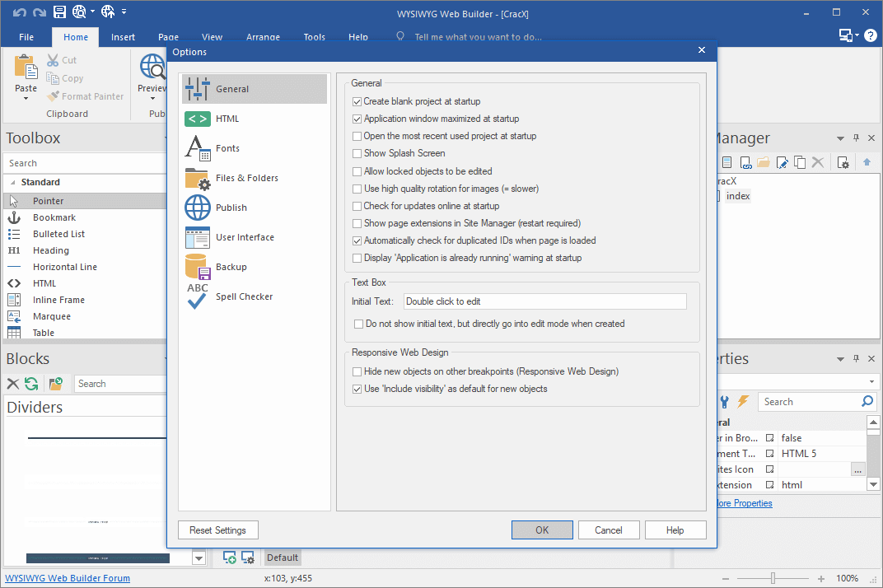This screenshot has height=588, width=883.
Task: Open the Properties panel menu arrow
Action: tap(840, 359)
